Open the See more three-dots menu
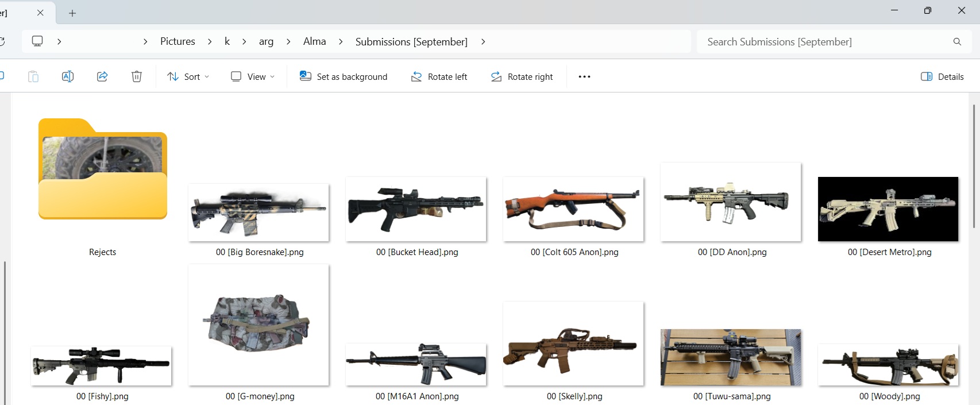The image size is (980, 405). pyautogui.click(x=584, y=76)
